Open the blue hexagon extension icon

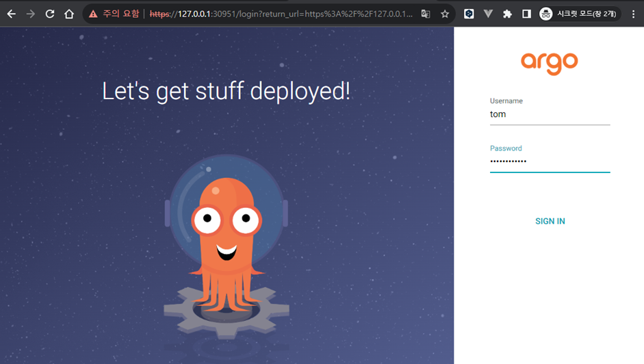469,14
